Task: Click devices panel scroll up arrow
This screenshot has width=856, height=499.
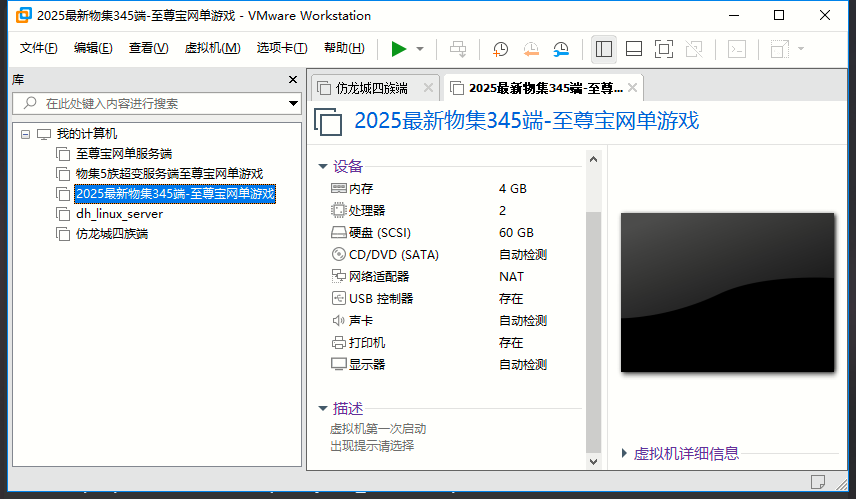Action: point(593,159)
